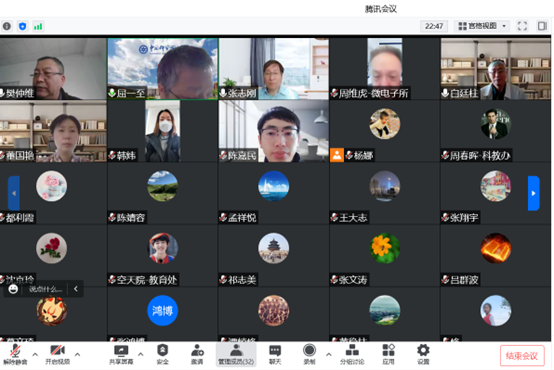The image size is (554, 370).
Task: Click 杨娜's avatar
Action: (x=384, y=124)
